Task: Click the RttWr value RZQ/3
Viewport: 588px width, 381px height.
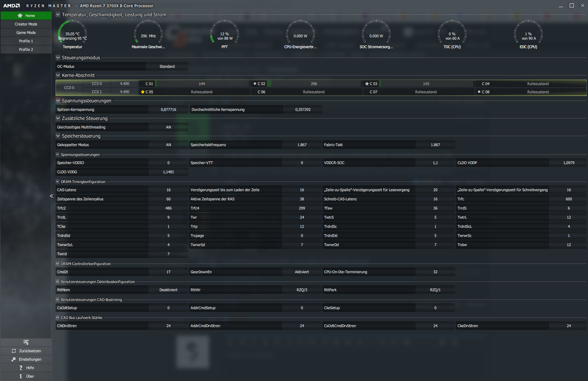Action: [x=302, y=290]
